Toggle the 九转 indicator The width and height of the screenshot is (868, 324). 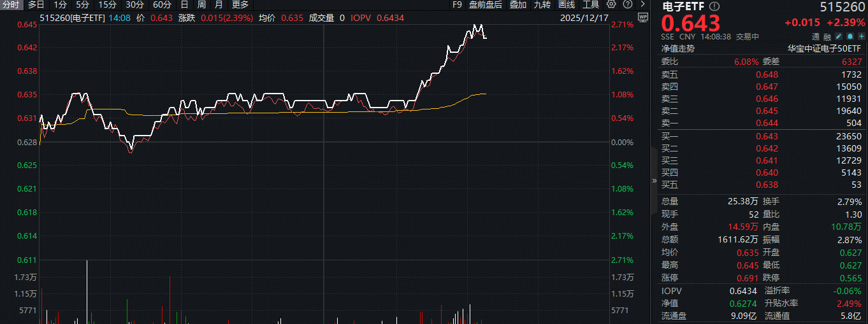(542, 4)
